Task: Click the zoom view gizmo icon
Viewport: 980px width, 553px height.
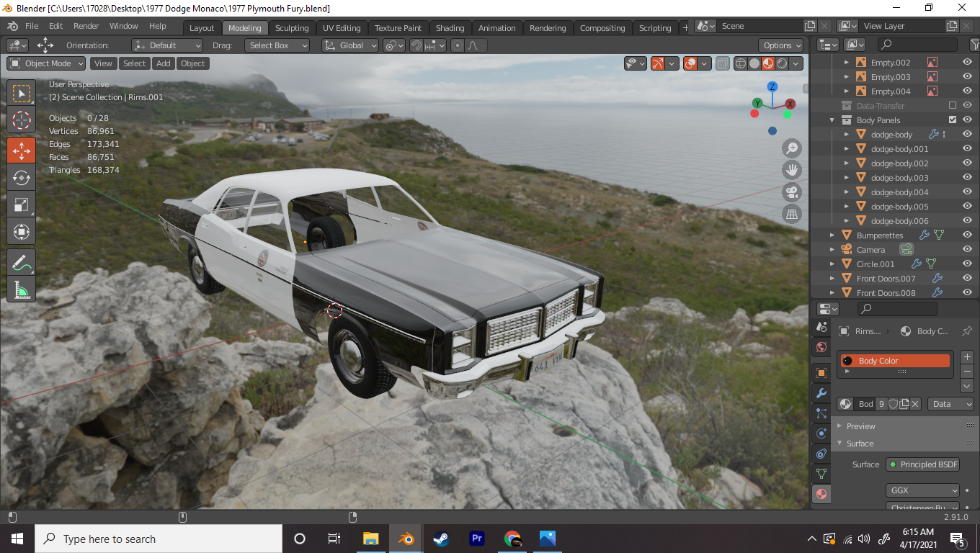Action: click(792, 149)
